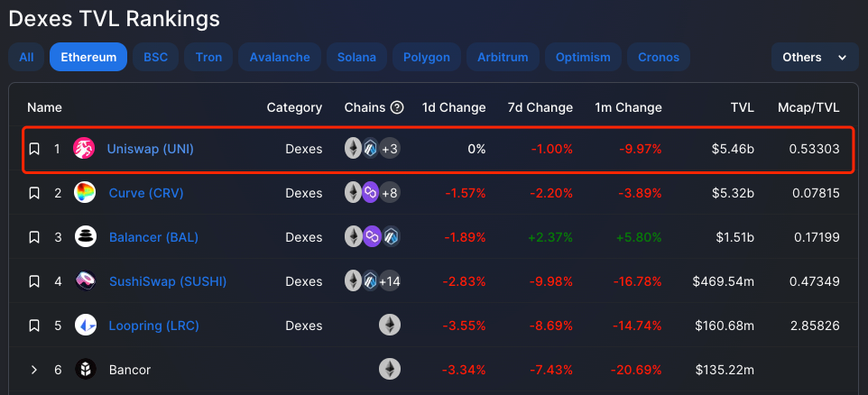This screenshot has width=868, height=395.
Task: Toggle bookmark for SushiSwap (SUSHI)
Action: 34,281
